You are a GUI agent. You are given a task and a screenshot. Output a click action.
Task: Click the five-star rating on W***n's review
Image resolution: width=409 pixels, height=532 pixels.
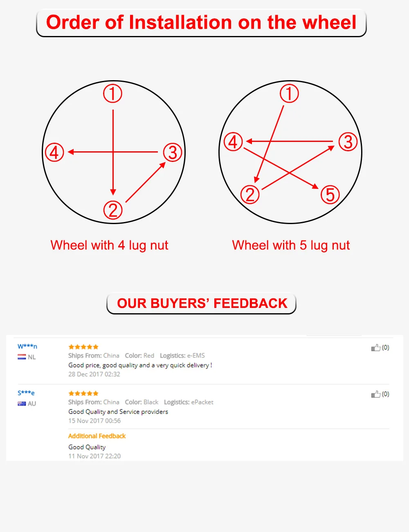[83, 347]
